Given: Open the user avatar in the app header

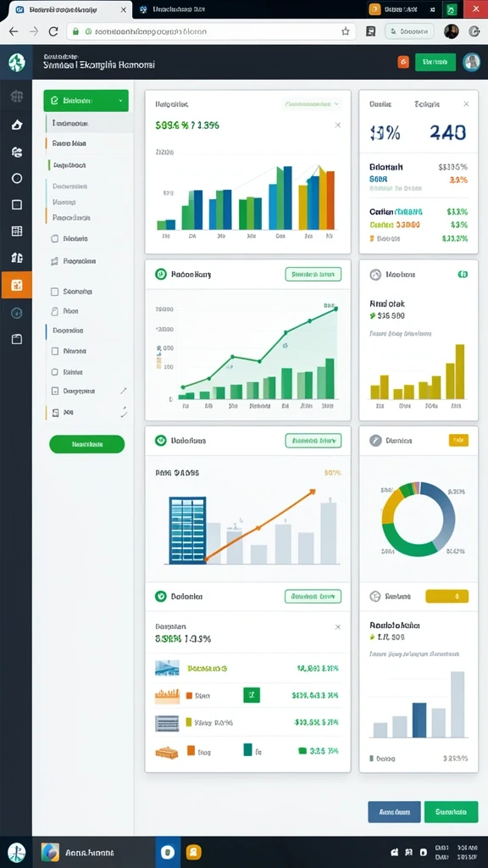Looking at the screenshot, I should tap(471, 62).
